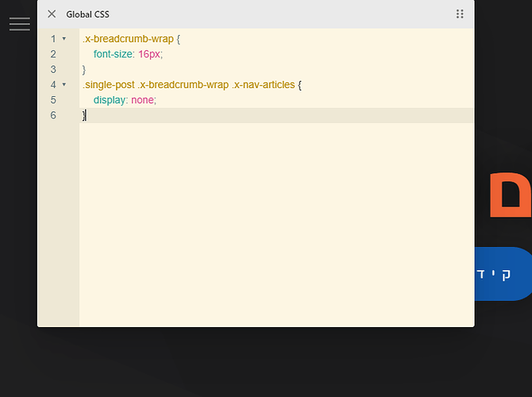Select line number 2 in gutter
This screenshot has width=532, height=397.
tap(53, 54)
